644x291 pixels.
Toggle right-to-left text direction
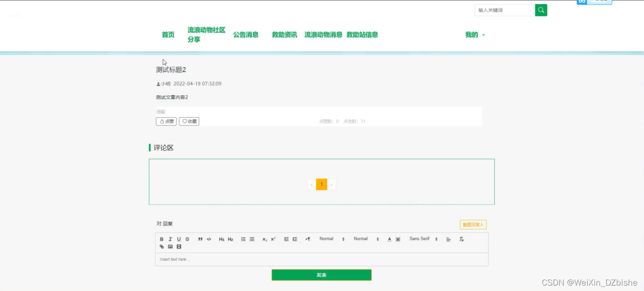308,239
